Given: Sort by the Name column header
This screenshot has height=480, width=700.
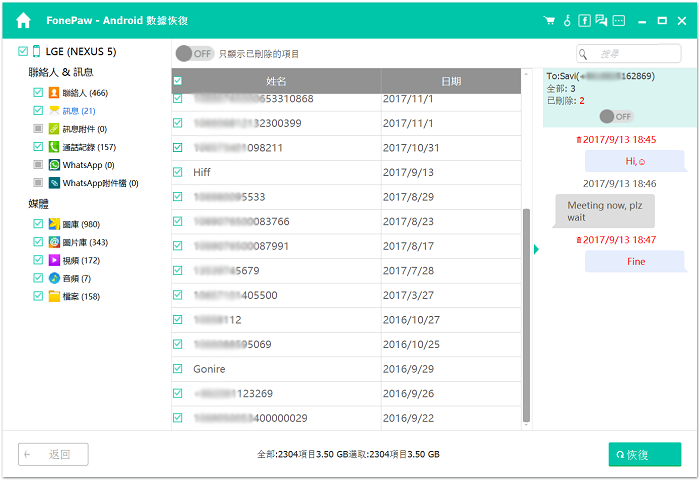Looking at the screenshot, I should (276, 81).
